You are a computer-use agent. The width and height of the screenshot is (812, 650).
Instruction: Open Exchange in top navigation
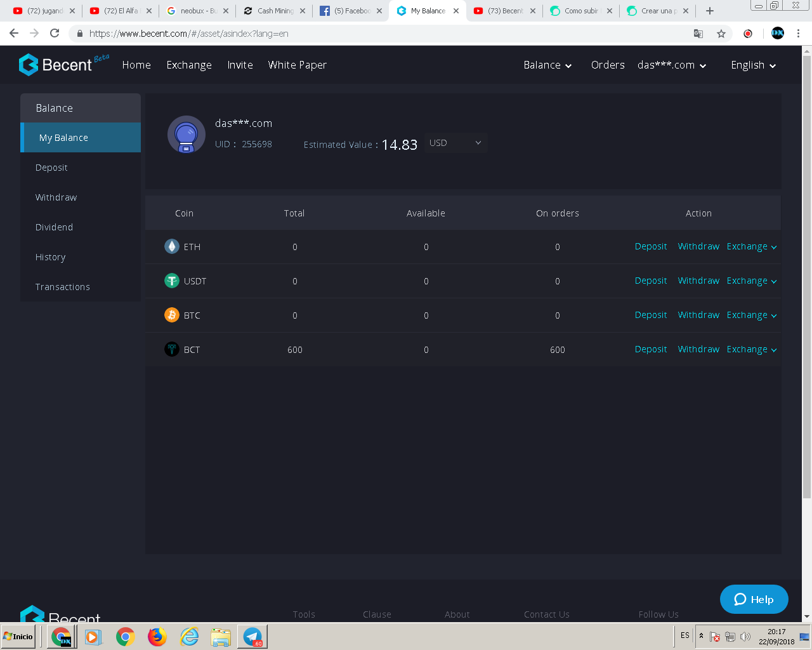pyautogui.click(x=189, y=65)
